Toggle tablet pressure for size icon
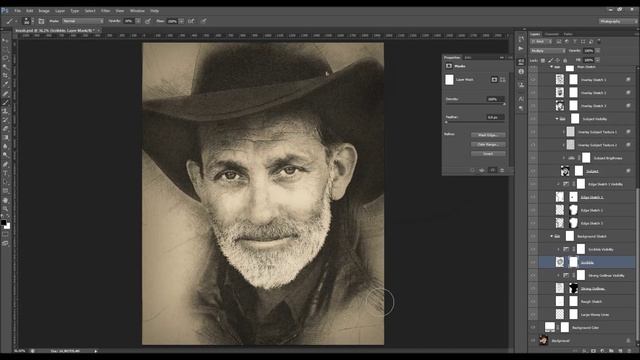640x360 pixels. (x=203, y=21)
